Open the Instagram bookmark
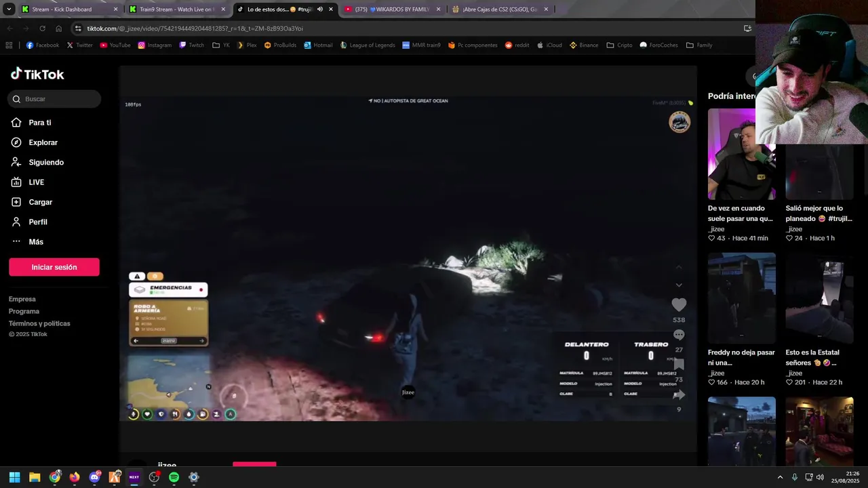This screenshot has height=488, width=868. (155, 45)
